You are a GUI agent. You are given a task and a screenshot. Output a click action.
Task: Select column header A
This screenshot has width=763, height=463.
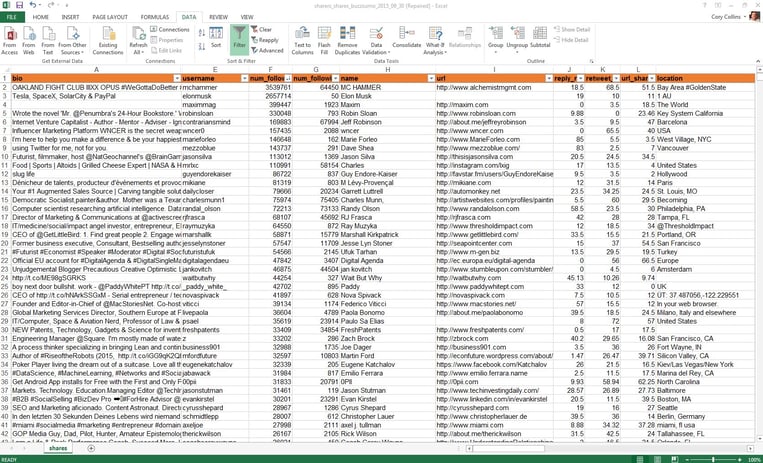(x=96, y=70)
